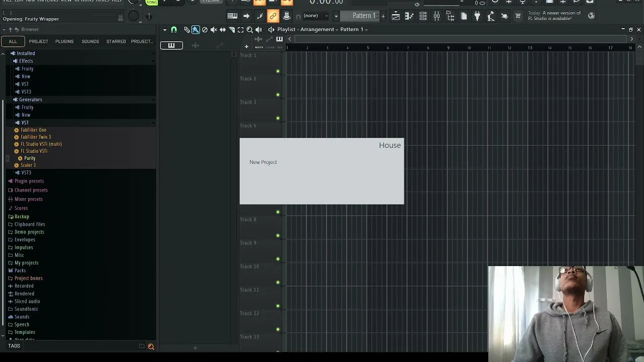644x362 pixels.
Task: Select the Draw pencil tool in Playlist
Action: point(187,30)
